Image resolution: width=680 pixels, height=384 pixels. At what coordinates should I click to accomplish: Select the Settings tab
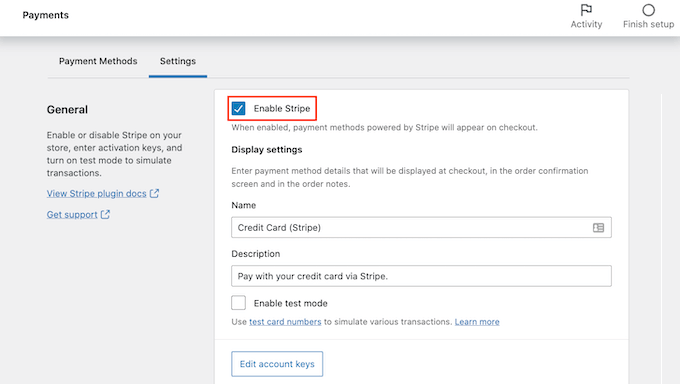click(178, 61)
